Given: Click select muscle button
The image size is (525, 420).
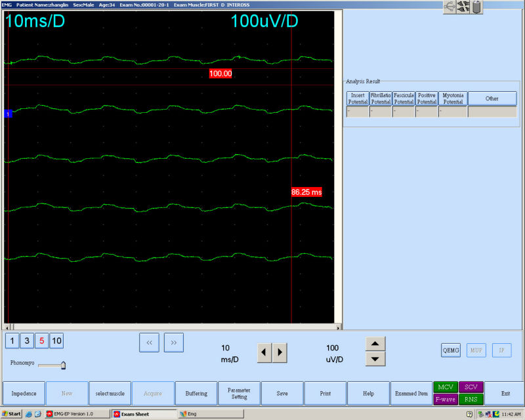Looking at the screenshot, I should [x=110, y=394].
